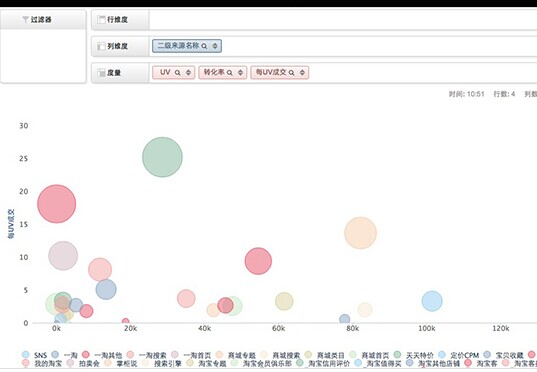
Task: Click 搜索引擎 legend entry text
Action: pyautogui.click(x=167, y=363)
